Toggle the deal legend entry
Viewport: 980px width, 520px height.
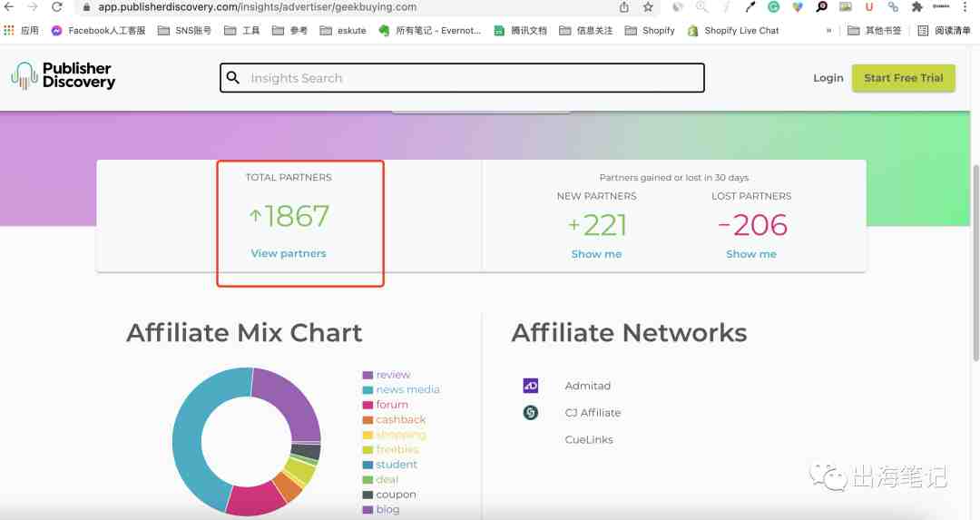tap(380, 479)
